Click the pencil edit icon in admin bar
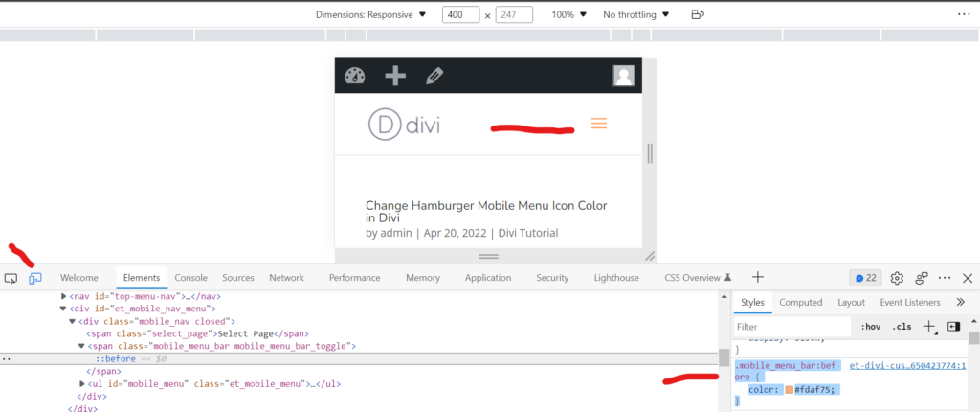 (x=434, y=76)
